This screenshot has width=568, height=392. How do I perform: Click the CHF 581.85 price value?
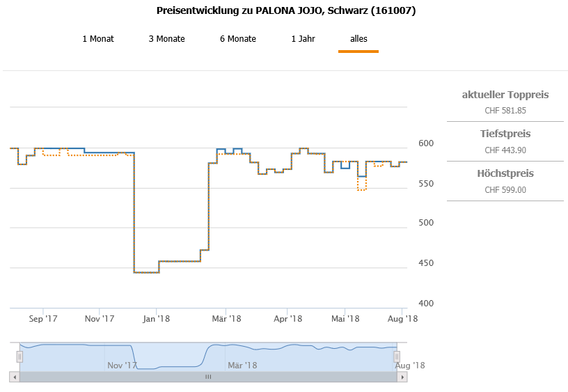point(505,110)
